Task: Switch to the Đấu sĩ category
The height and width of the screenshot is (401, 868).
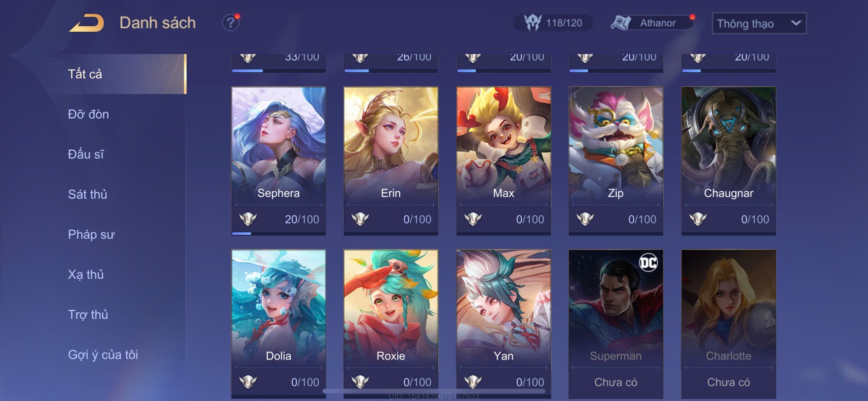Action: tap(86, 154)
